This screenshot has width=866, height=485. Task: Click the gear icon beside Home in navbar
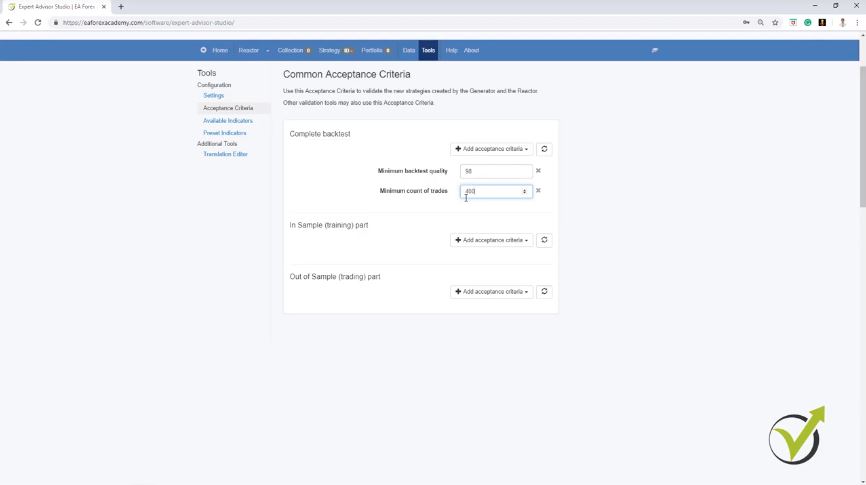204,50
